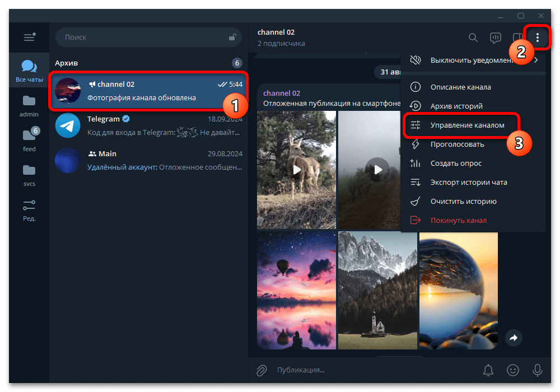Screen dimensions: 560x392
Task: Open the emoji smiley picker
Action: pos(513,370)
